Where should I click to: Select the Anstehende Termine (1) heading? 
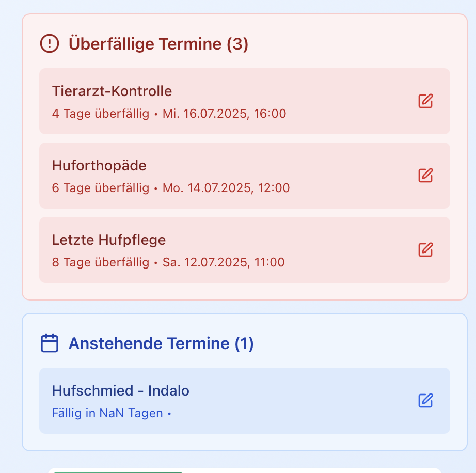click(161, 343)
